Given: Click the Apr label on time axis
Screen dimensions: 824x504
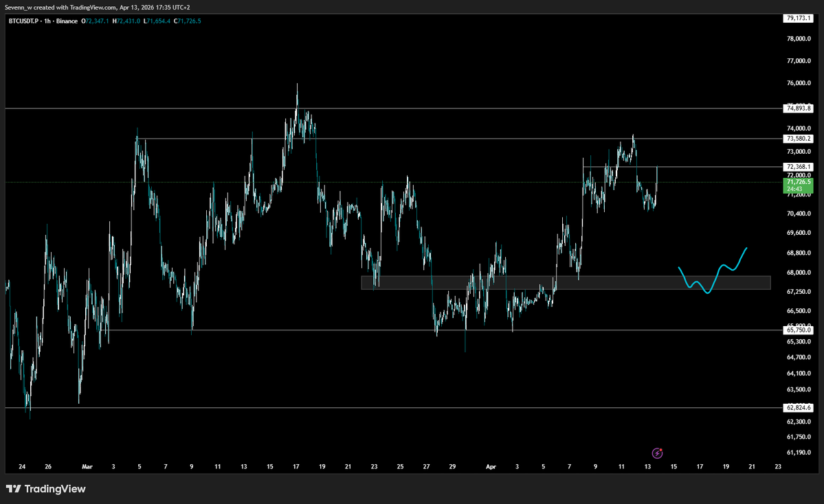Looking at the screenshot, I should (x=491, y=467).
